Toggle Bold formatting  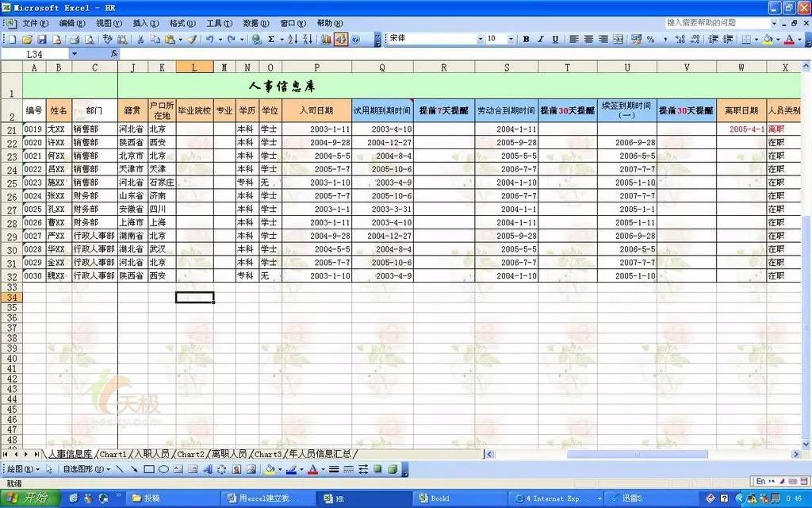[x=527, y=38]
